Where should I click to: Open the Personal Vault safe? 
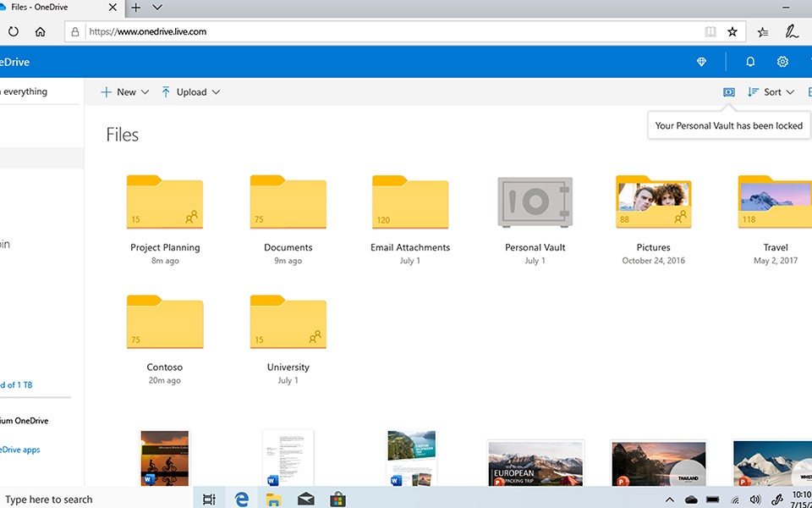pos(535,202)
